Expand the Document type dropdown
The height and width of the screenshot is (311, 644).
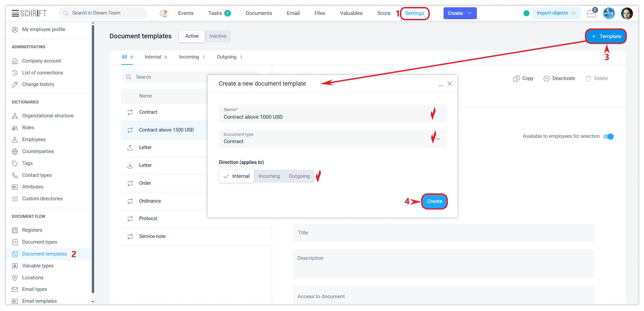pos(438,139)
